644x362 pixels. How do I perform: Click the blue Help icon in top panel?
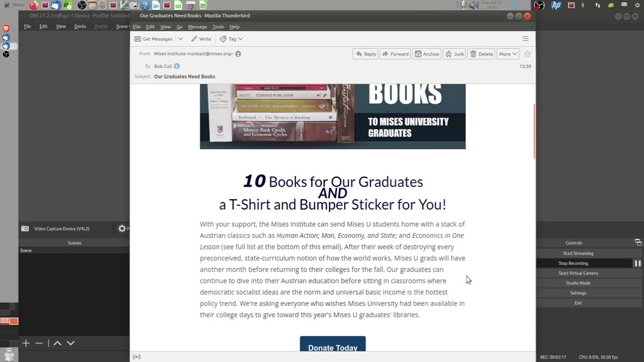[145, 6]
